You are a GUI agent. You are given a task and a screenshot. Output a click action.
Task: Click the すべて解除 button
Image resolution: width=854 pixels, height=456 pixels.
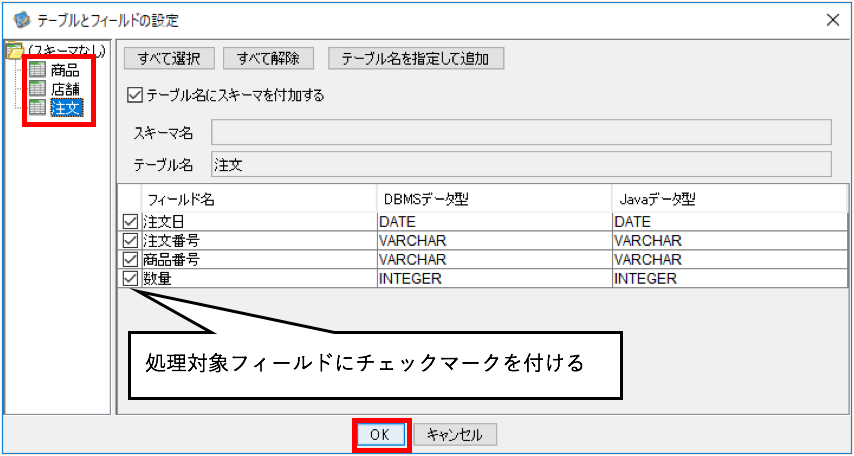269,59
